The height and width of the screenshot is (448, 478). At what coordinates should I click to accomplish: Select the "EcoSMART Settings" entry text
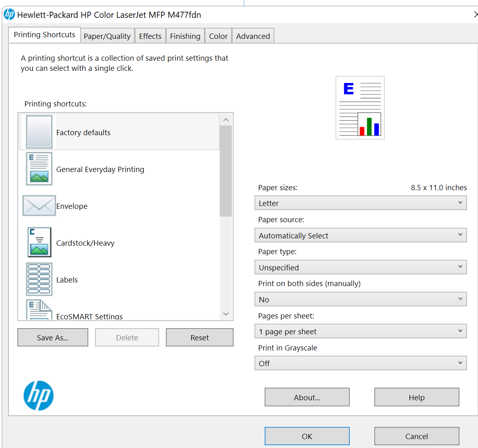(89, 316)
